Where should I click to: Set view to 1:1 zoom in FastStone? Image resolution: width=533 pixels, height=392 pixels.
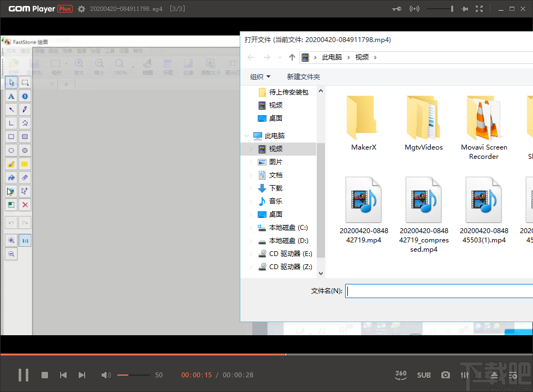point(25,240)
